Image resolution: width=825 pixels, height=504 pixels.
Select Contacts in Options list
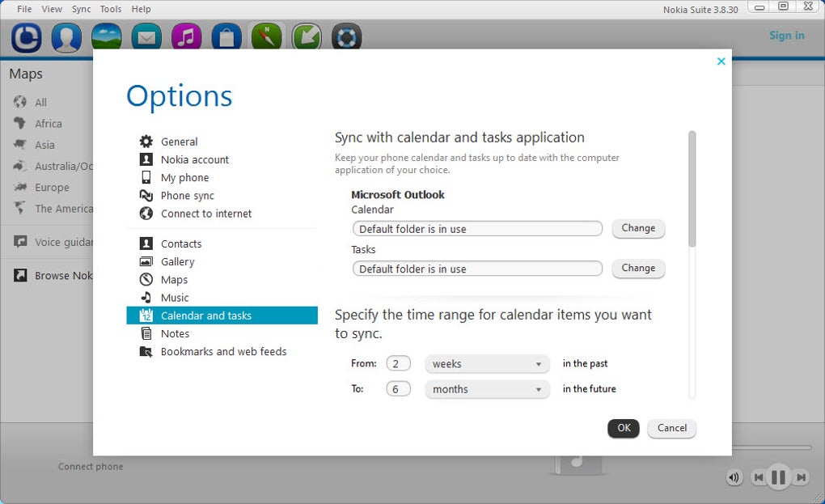[x=222, y=244]
